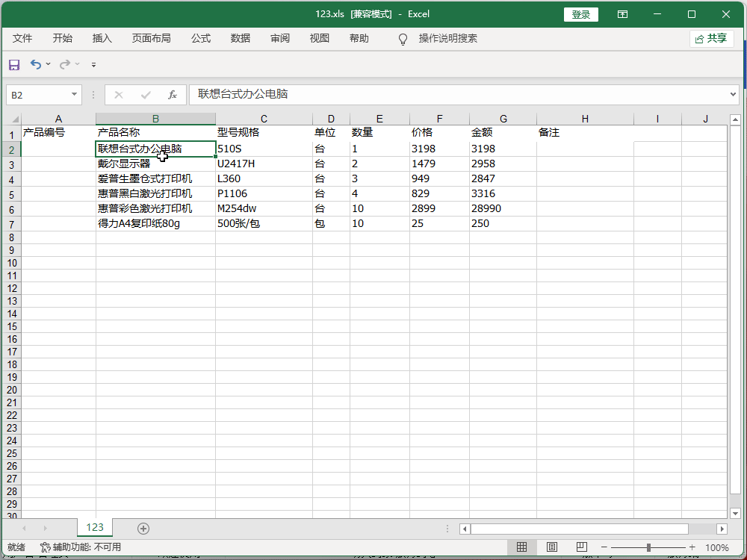Click into the Name Box field
Screen dimensions: 747x560
(x=39, y=95)
